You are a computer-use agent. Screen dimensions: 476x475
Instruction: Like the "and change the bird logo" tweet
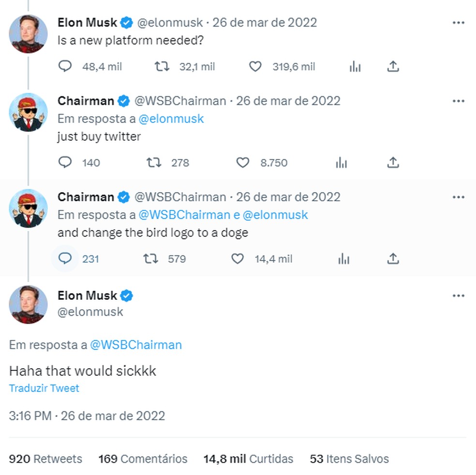click(238, 259)
